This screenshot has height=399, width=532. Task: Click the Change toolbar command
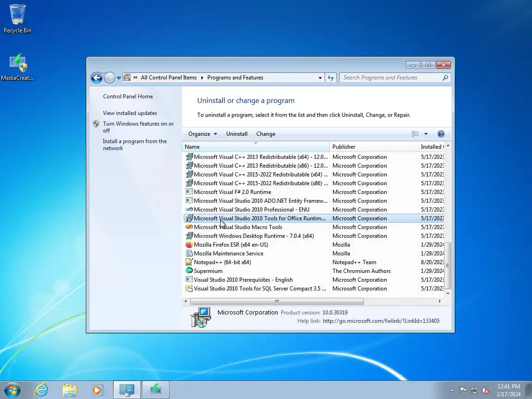(266, 133)
